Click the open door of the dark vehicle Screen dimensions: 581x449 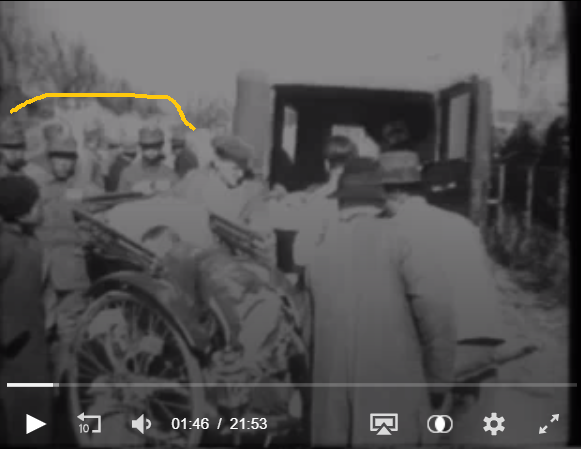(x=463, y=148)
